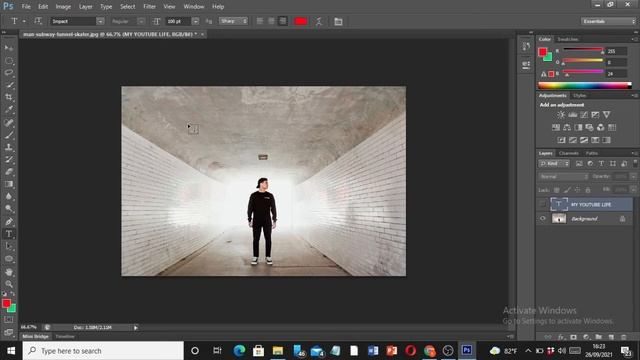Hide the Background layer
This screenshot has width=640, height=360.
pos(542,218)
